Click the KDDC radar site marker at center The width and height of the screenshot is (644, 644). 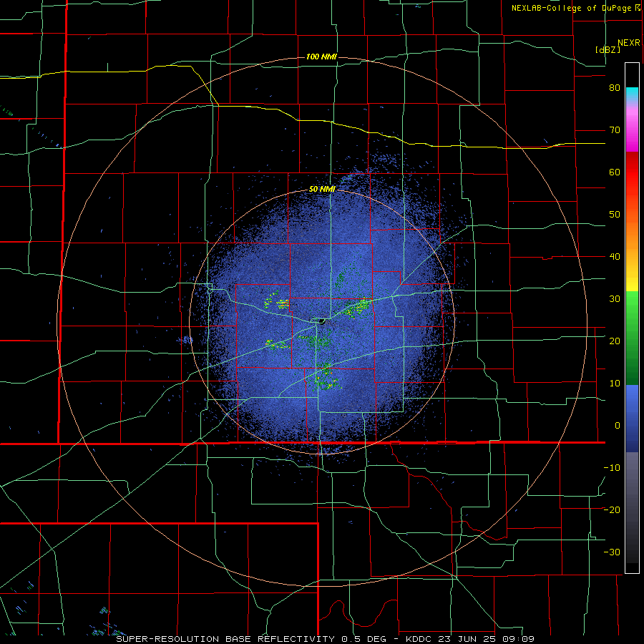(x=321, y=321)
